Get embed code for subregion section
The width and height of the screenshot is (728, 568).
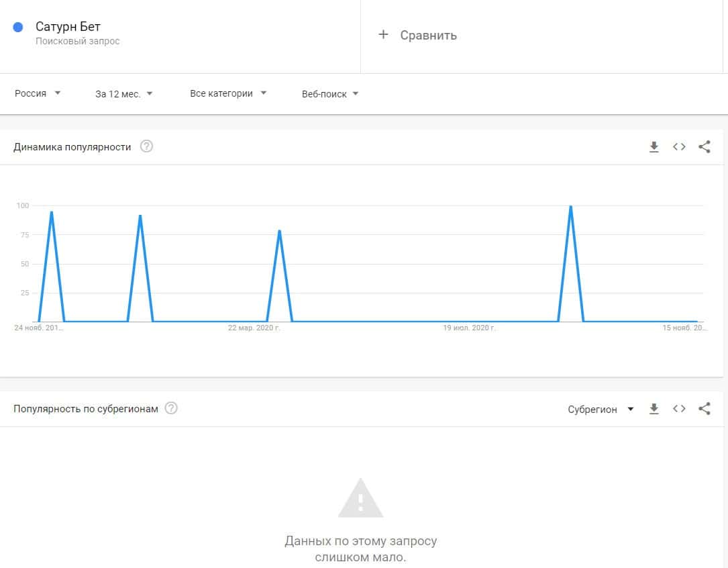tap(679, 409)
